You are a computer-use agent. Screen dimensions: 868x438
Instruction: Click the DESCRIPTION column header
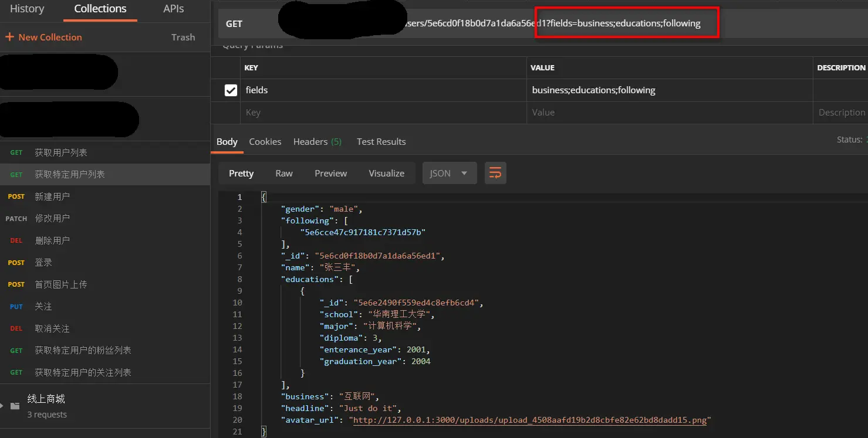click(x=842, y=68)
